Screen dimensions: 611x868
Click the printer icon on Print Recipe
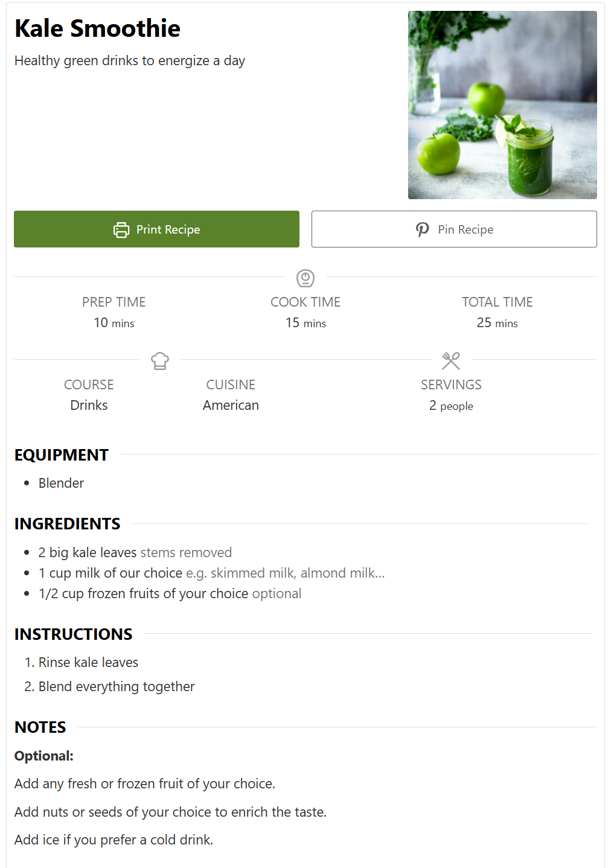(x=121, y=229)
